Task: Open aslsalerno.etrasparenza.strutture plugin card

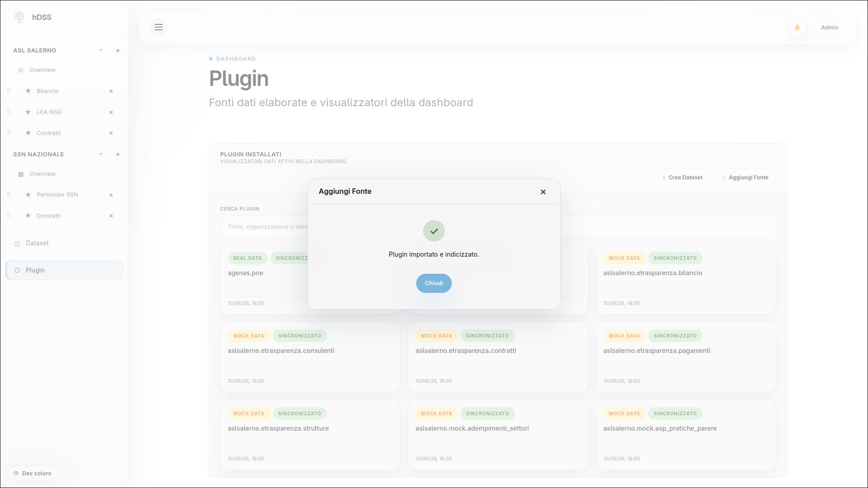Action: point(310,435)
